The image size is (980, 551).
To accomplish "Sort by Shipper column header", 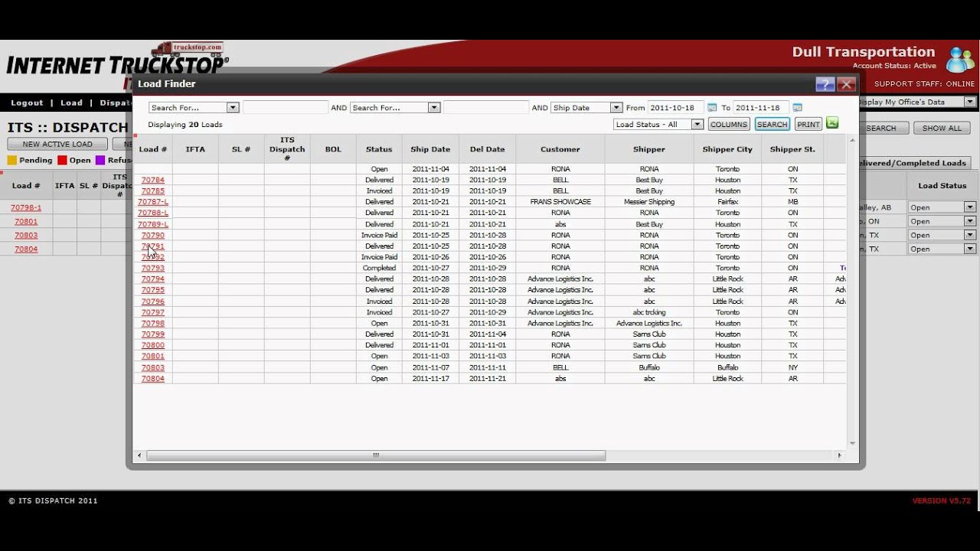I will click(x=649, y=149).
